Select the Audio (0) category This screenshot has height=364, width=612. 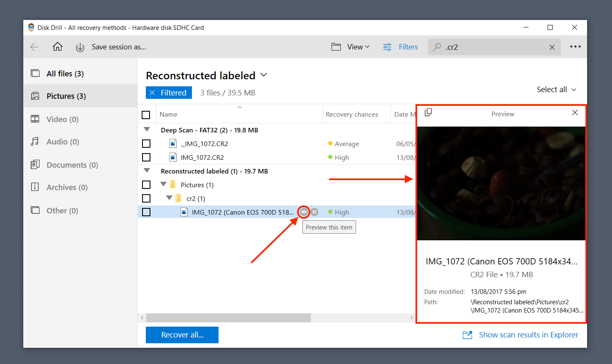80,142
